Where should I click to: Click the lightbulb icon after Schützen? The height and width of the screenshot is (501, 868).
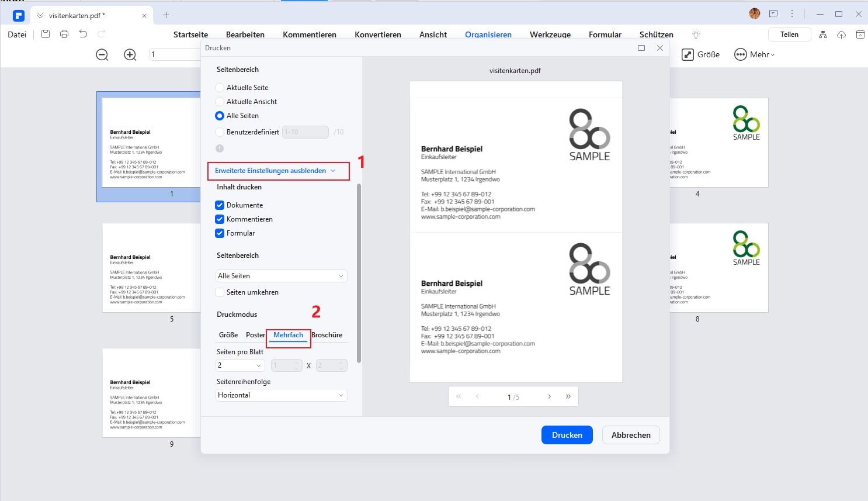pos(696,34)
